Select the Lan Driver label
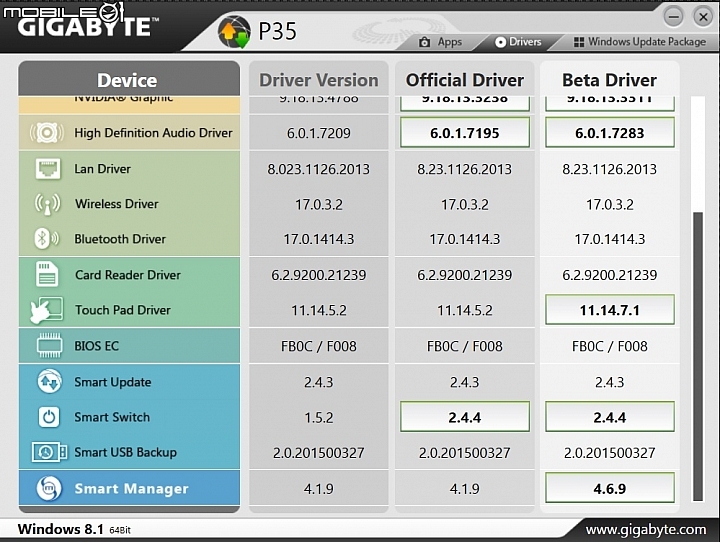This screenshot has width=720, height=542. 102,169
